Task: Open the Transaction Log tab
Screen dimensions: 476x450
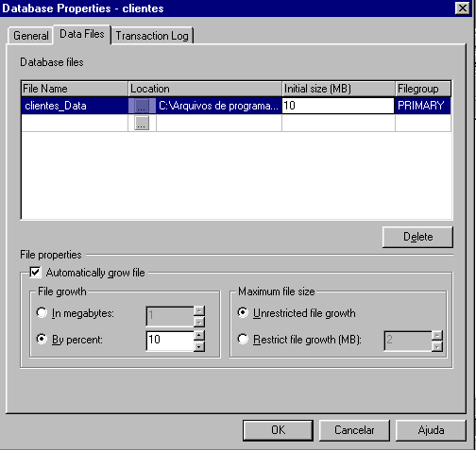Action: pos(152,36)
